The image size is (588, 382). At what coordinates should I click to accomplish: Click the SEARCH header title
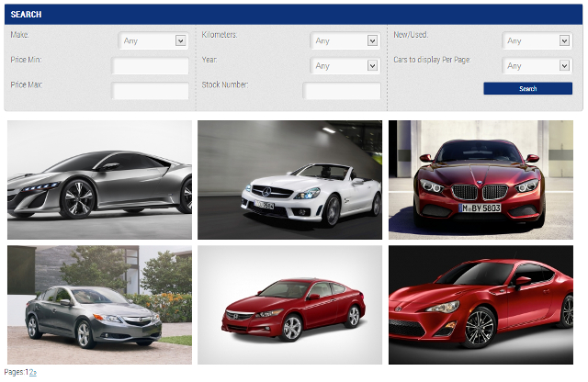click(26, 15)
